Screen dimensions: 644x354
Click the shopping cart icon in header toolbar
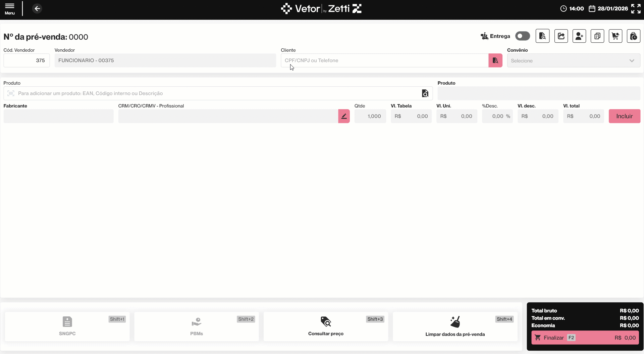pos(615,36)
